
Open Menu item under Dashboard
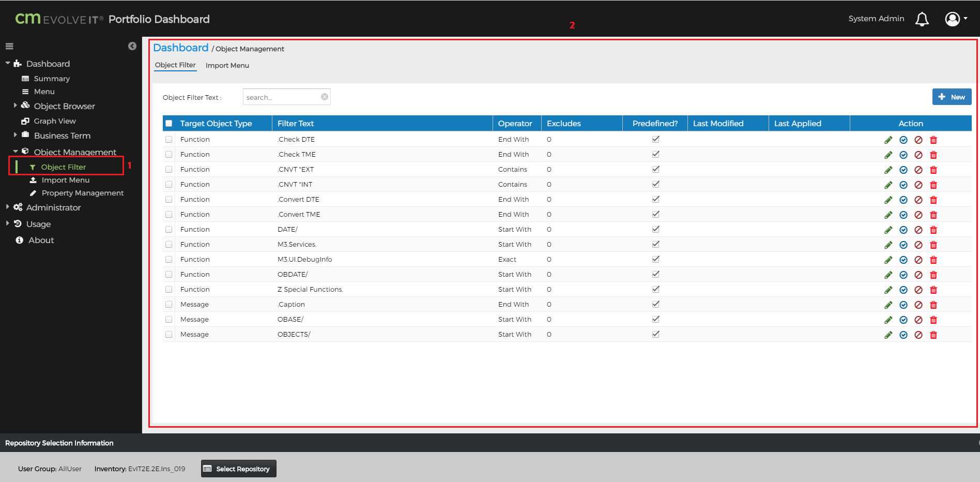point(44,92)
